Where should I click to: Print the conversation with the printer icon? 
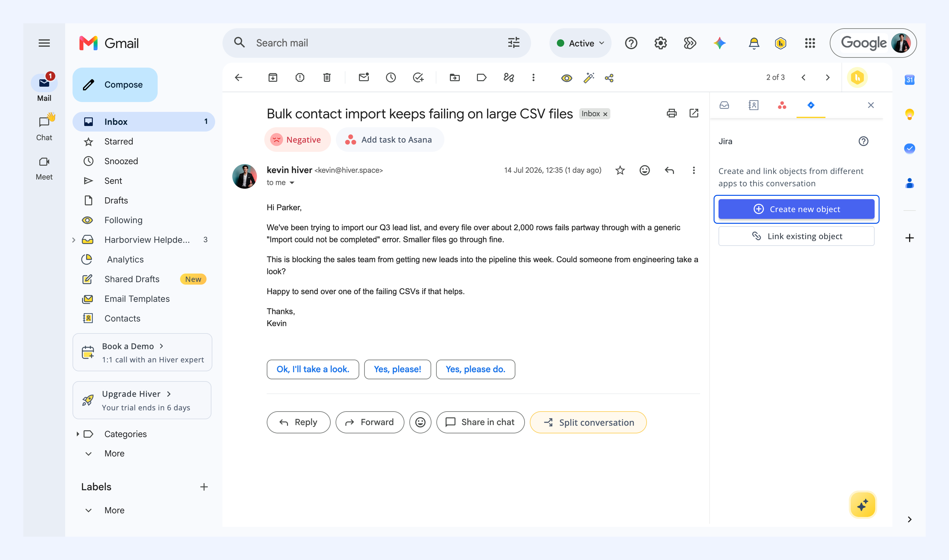coord(672,113)
